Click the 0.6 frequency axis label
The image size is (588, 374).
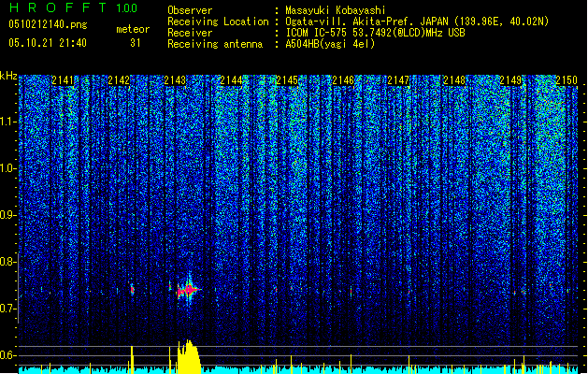tap(7, 355)
